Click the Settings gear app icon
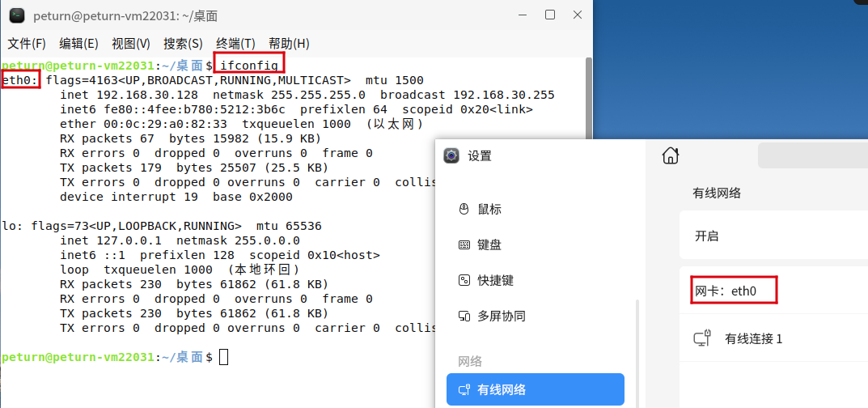The image size is (868, 408). pos(451,155)
